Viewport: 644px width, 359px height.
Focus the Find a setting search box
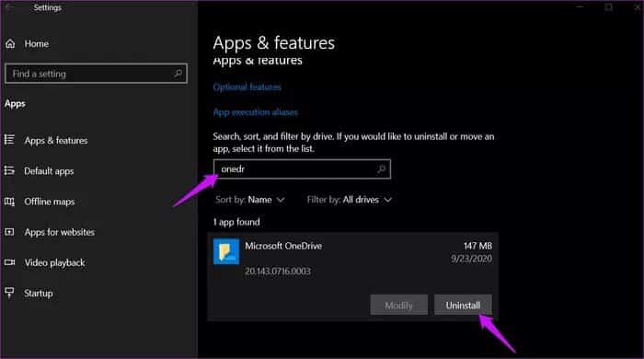click(x=96, y=74)
